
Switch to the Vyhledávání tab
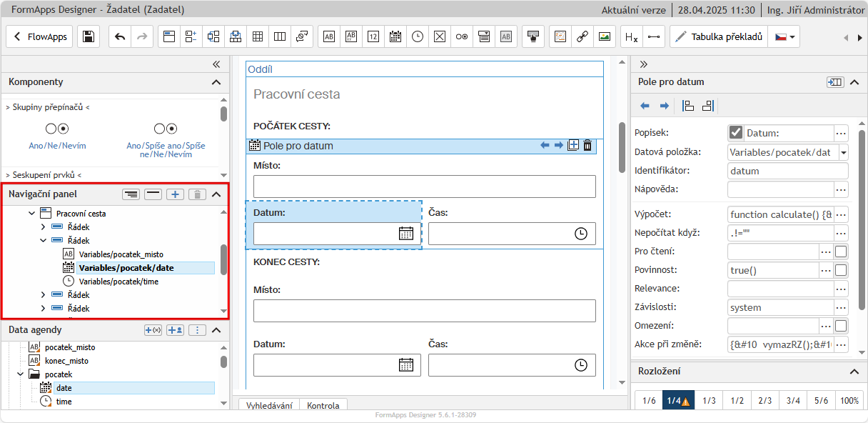tap(269, 406)
